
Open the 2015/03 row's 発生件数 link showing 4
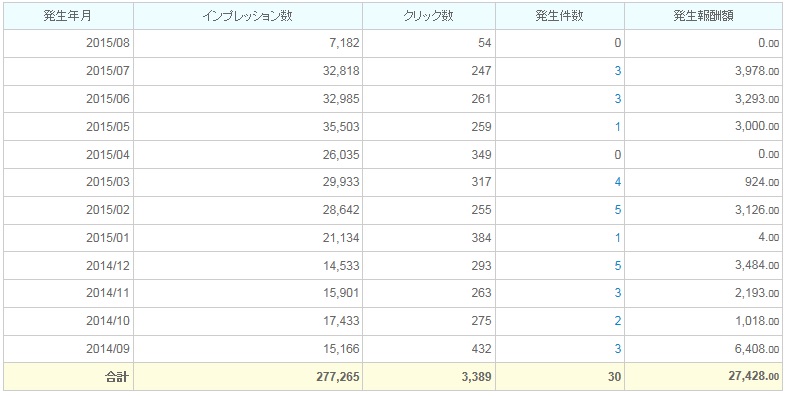(x=618, y=182)
